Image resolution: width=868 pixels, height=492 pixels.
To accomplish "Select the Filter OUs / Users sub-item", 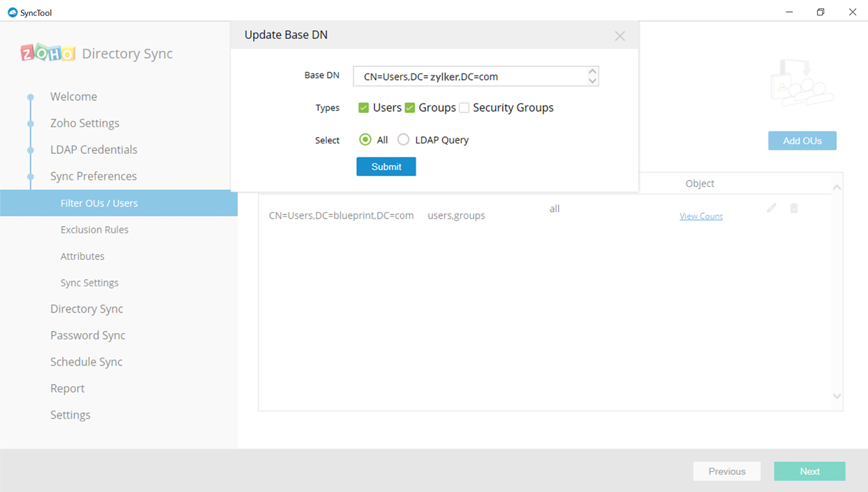I will pos(119,203).
